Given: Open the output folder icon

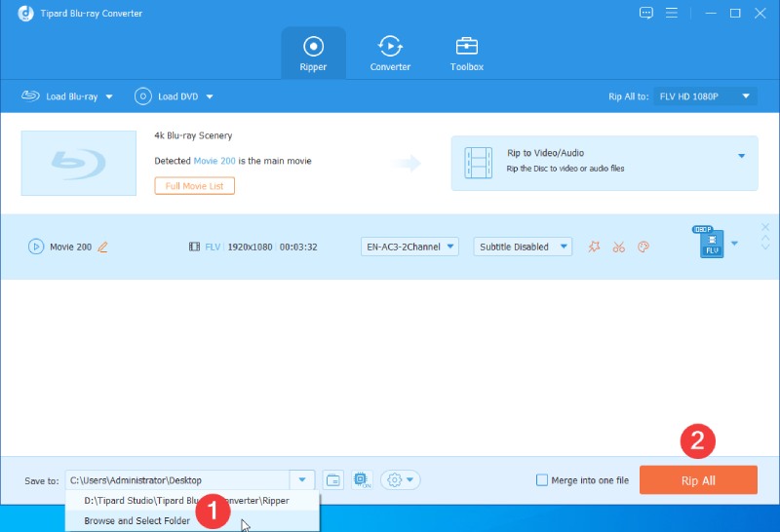Looking at the screenshot, I should point(333,480).
